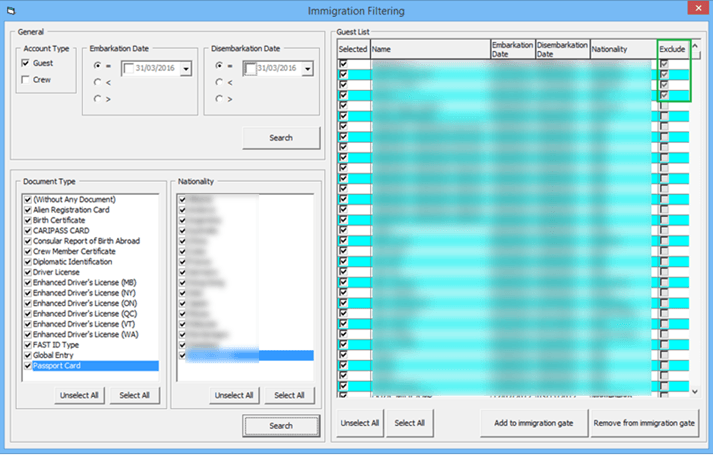The height and width of the screenshot is (455, 713).
Task: Uncheck the Driver License document type
Action: (x=28, y=272)
